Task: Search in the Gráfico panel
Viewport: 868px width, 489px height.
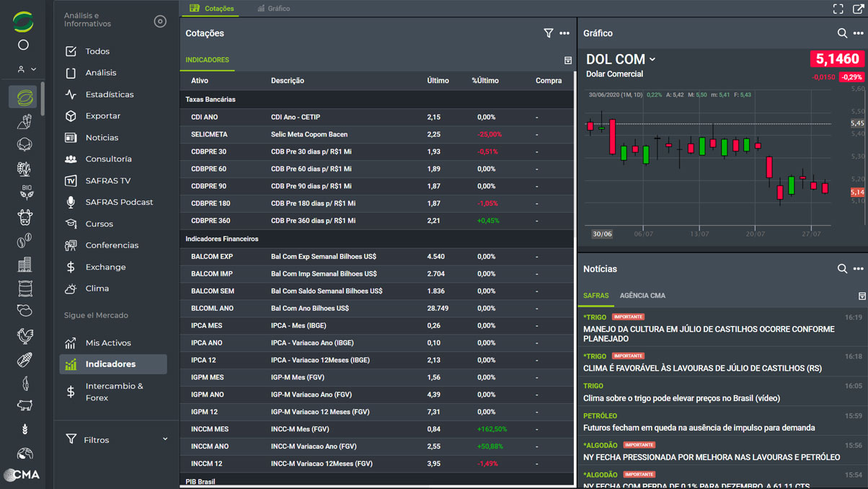Action: (842, 33)
